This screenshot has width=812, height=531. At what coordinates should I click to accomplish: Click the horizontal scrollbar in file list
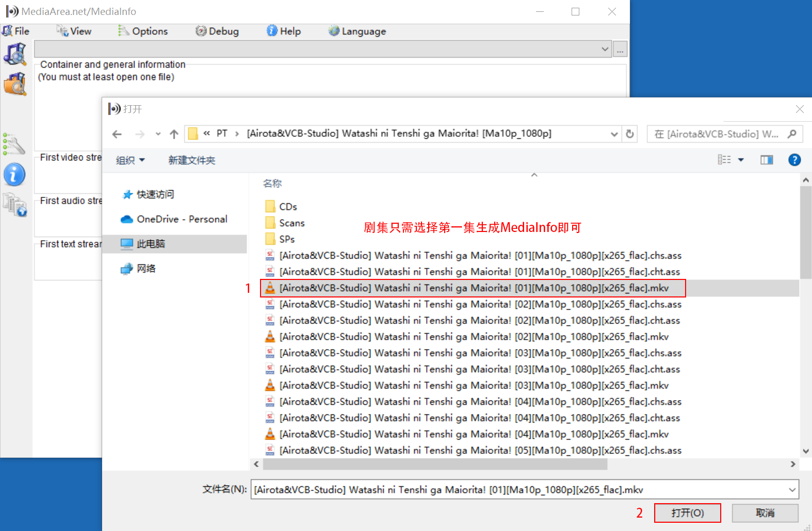(435, 464)
